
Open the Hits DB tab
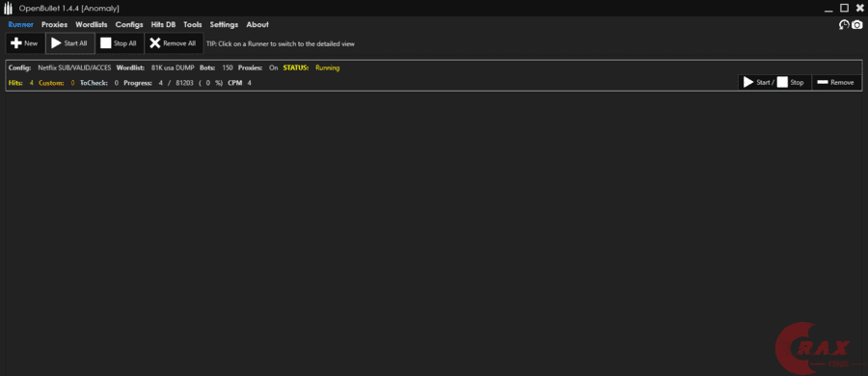tap(163, 25)
